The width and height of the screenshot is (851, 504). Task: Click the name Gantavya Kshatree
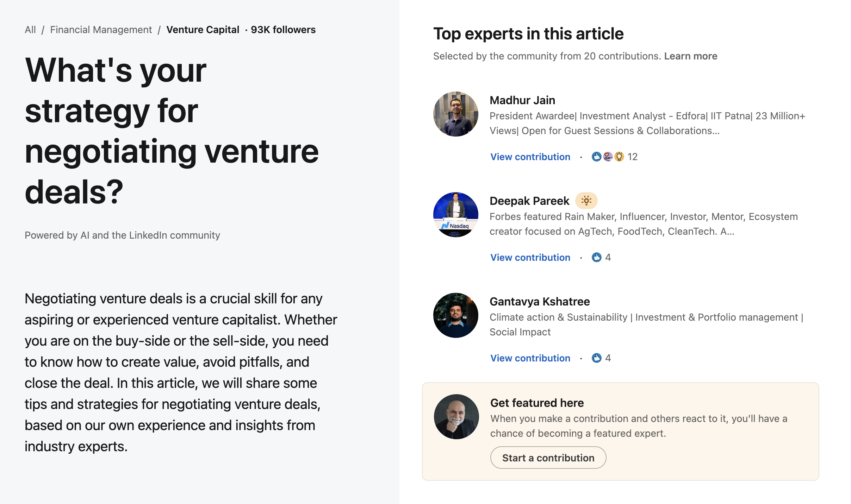click(540, 302)
